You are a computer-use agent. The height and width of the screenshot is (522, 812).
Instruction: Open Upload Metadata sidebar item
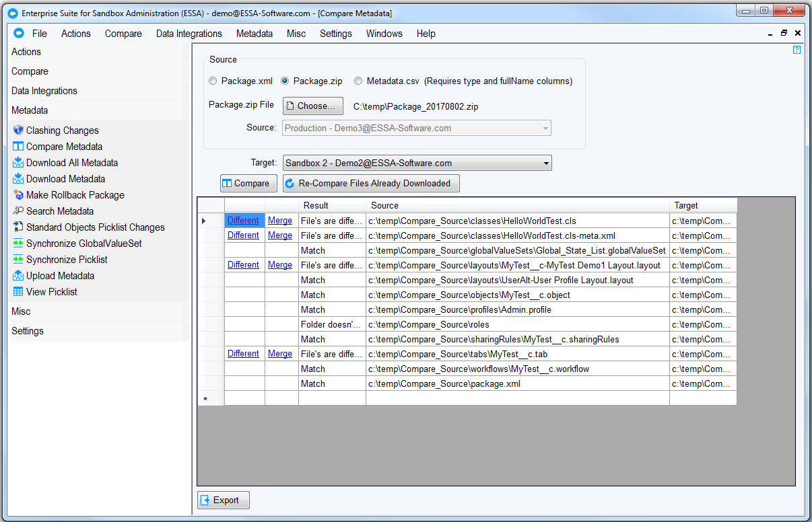[60, 276]
